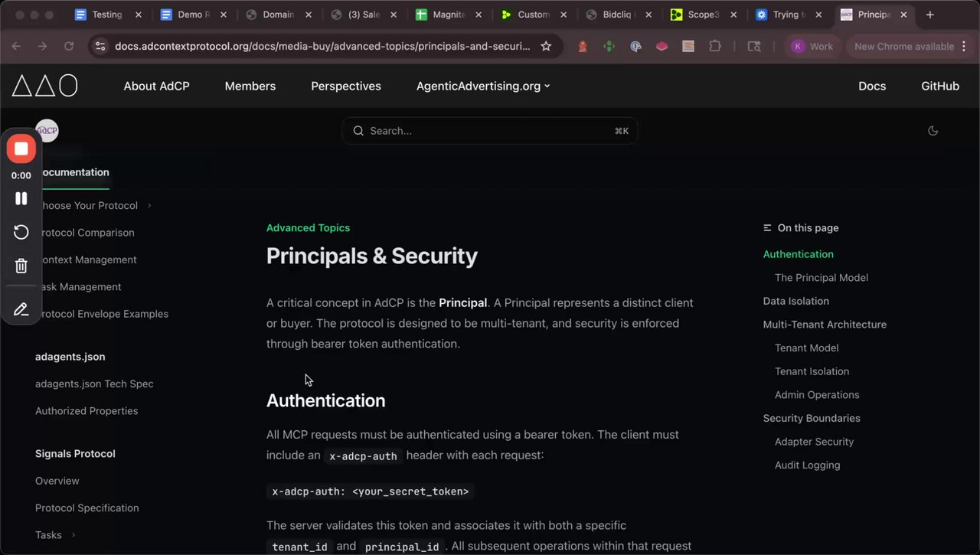Open the AgenticAdvertising.org dropdown menu
This screenshot has width=980, height=555.
tap(483, 86)
